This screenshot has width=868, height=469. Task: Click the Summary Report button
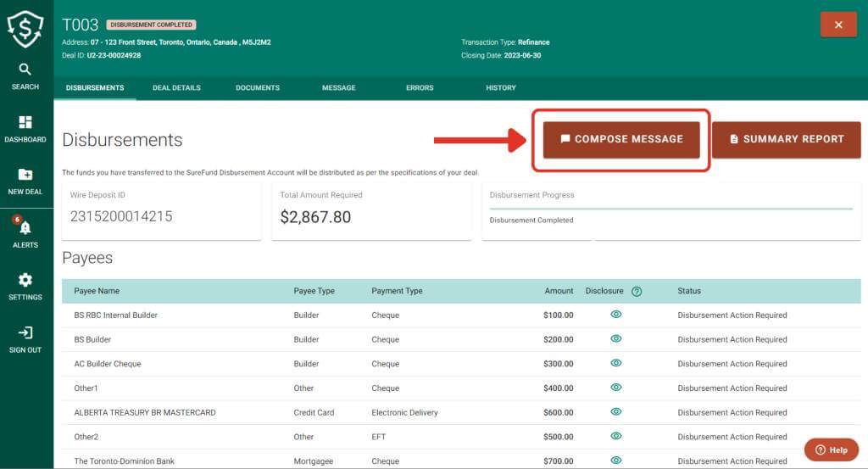786,140
